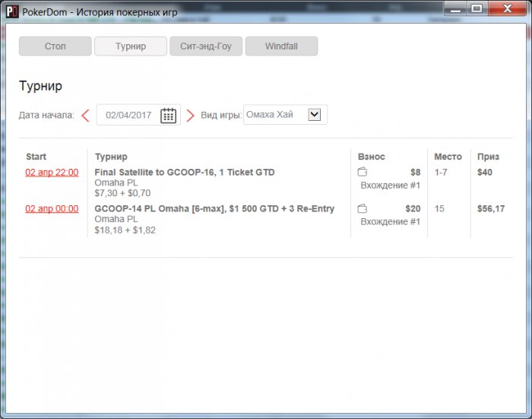Click the $7,30 + $0,70 buy-in text
Image resolution: width=532 pixels, height=419 pixels.
[x=122, y=193]
